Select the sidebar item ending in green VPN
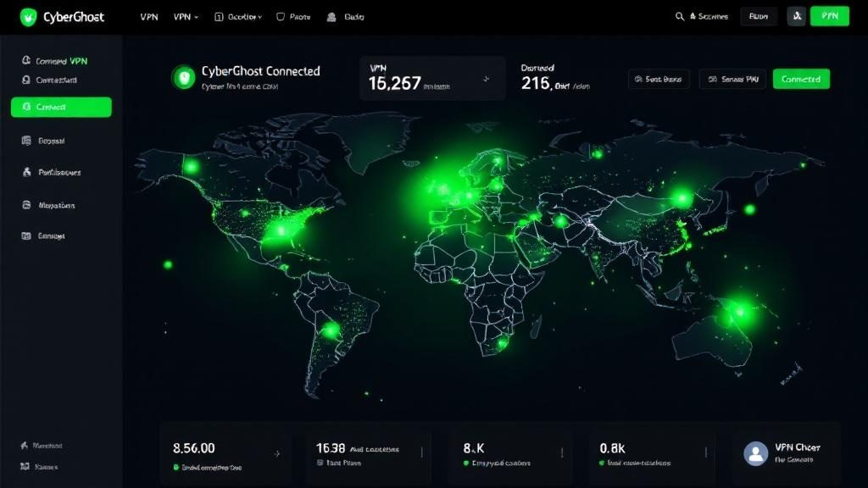868x488 pixels. [x=55, y=61]
